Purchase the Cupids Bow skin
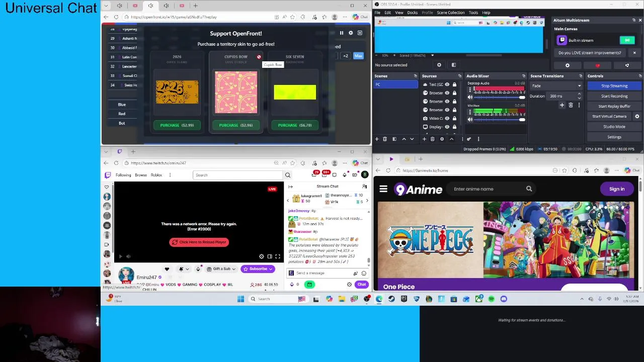The height and width of the screenshot is (362, 644). 235,125
